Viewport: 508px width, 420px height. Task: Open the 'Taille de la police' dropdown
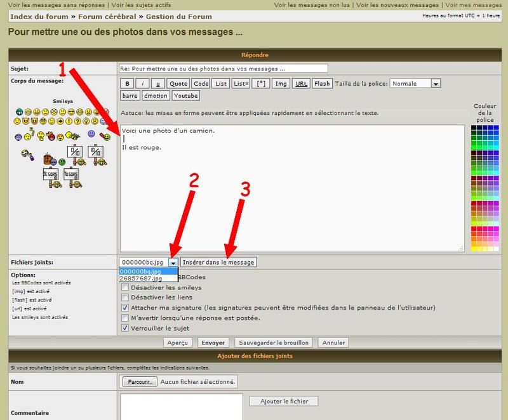point(436,83)
